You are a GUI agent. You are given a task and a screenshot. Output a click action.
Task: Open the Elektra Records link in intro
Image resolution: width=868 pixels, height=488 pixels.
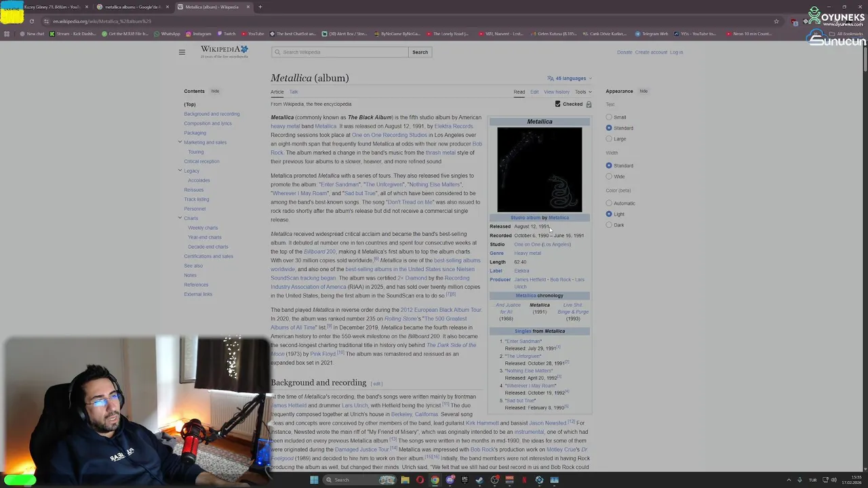(454, 126)
